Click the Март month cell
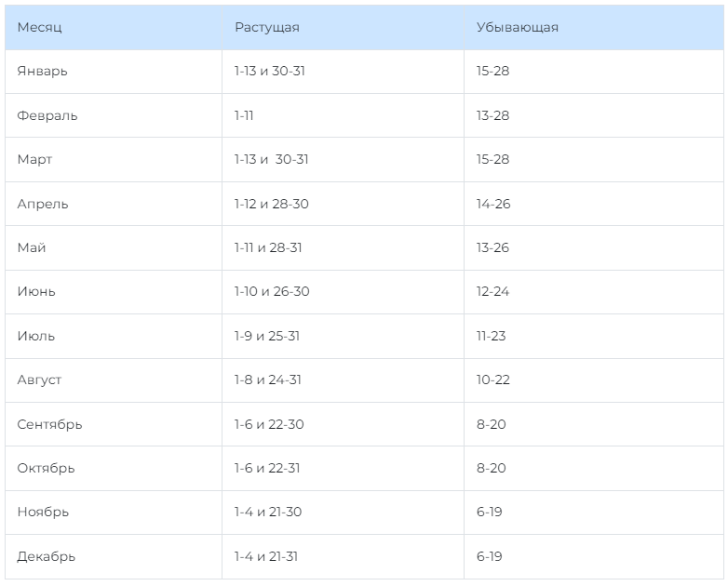Viewport: 728px width, 586px height. 35,159
